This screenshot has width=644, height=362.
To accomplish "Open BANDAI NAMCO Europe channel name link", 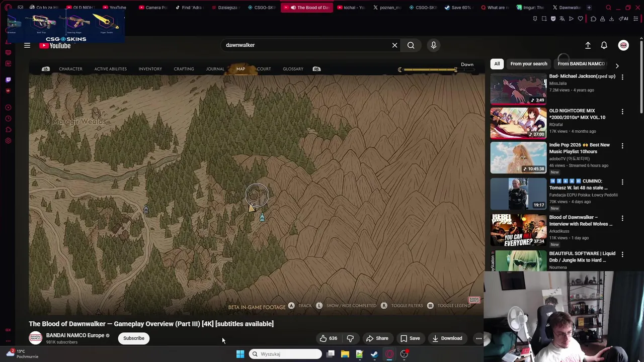I will pos(75,335).
